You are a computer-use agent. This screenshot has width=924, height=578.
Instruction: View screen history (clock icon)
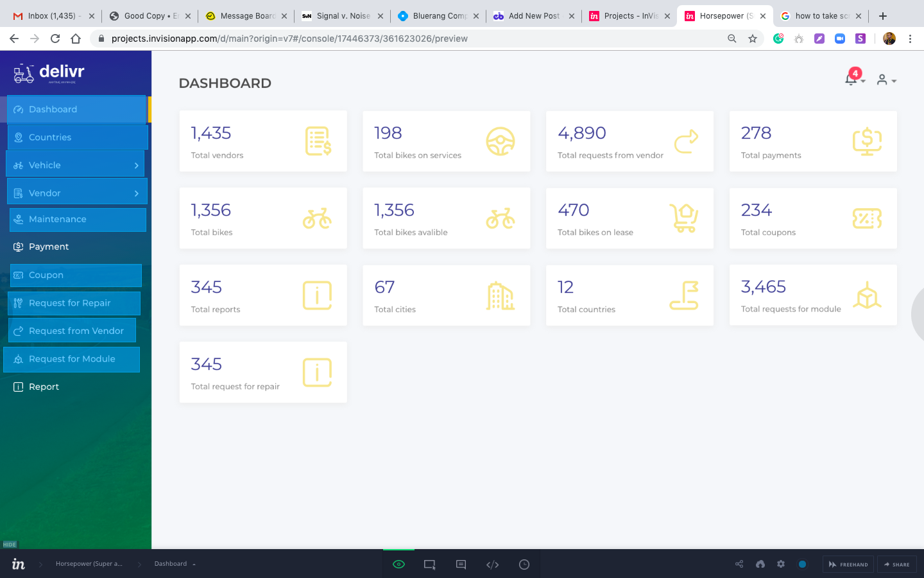coord(524,564)
